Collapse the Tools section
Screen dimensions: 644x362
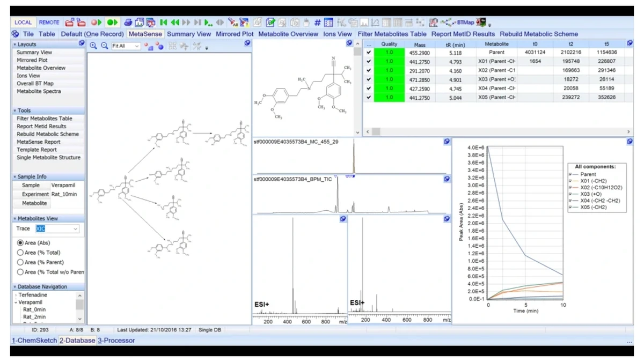point(15,110)
